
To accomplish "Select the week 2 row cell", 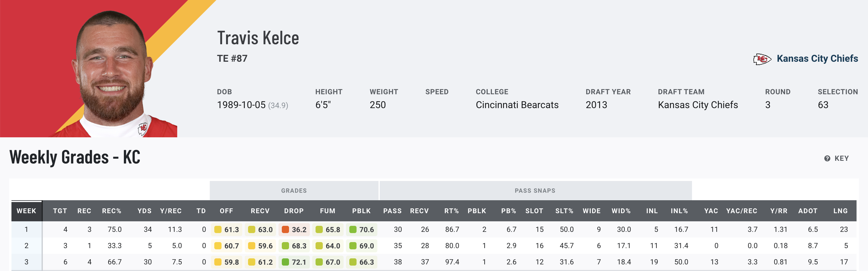I will [x=26, y=246].
